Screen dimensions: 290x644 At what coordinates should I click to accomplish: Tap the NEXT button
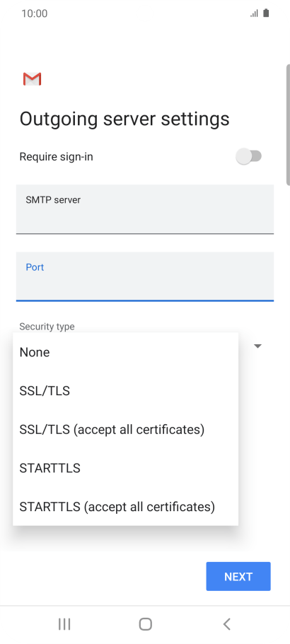point(238,577)
